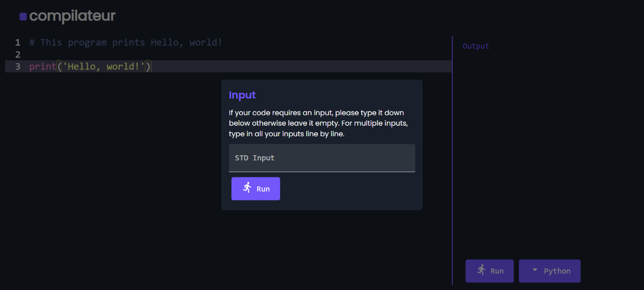The height and width of the screenshot is (290, 644).
Task: Click the STD Input text field
Action: click(x=322, y=158)
